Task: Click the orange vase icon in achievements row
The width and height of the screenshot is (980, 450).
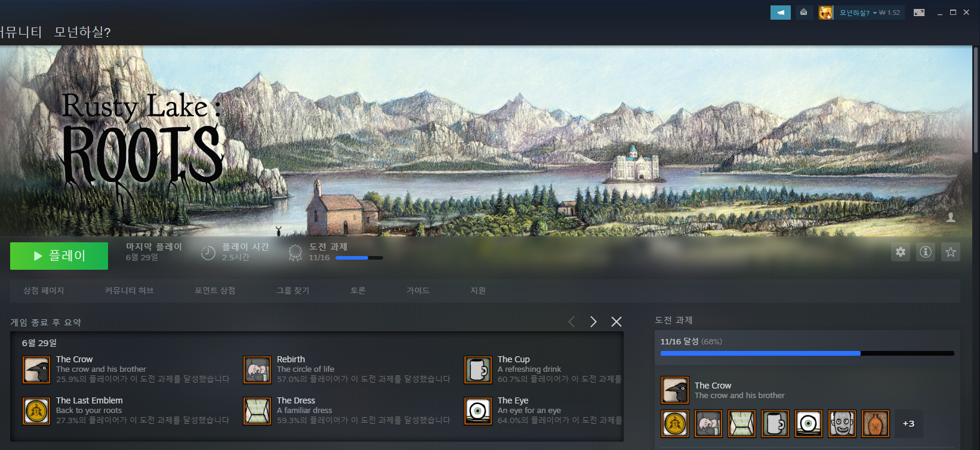Action: tap(876, 424)
